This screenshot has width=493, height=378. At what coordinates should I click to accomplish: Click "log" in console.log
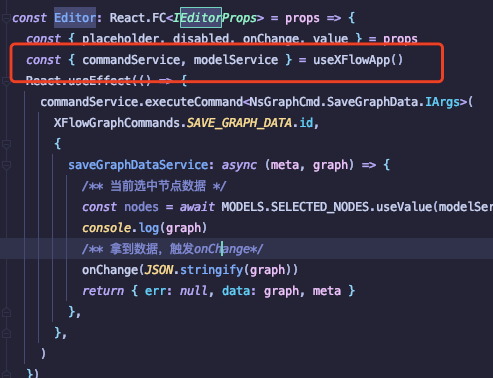148,228
